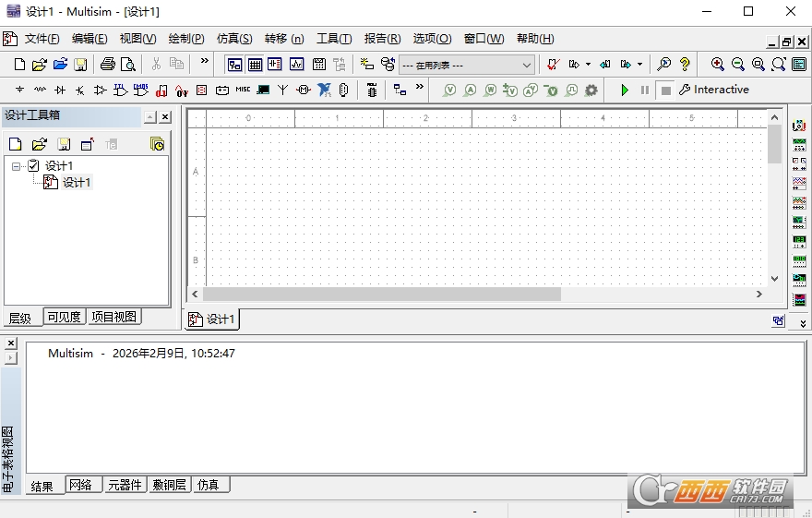
Task: Open the 文件(F) menu
Action: pos(42,39)
